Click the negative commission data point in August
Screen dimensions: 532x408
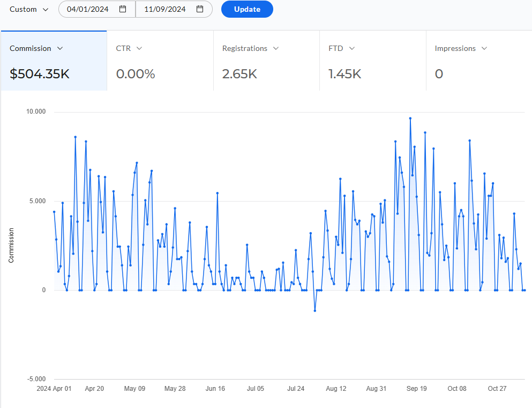tap(315, 310)
